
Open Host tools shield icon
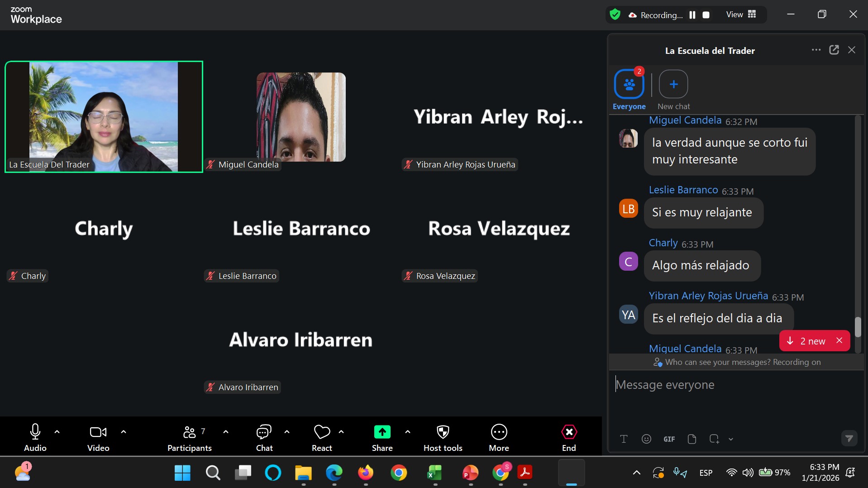443,432
